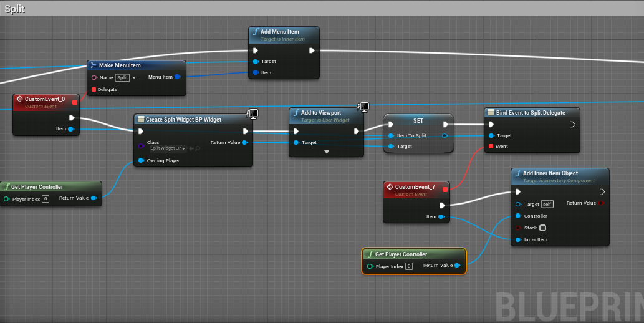Click browse magnifier beside Class dropdown
Image resolution: width=644 pixels, height=323 pixels.
[198, 148]
